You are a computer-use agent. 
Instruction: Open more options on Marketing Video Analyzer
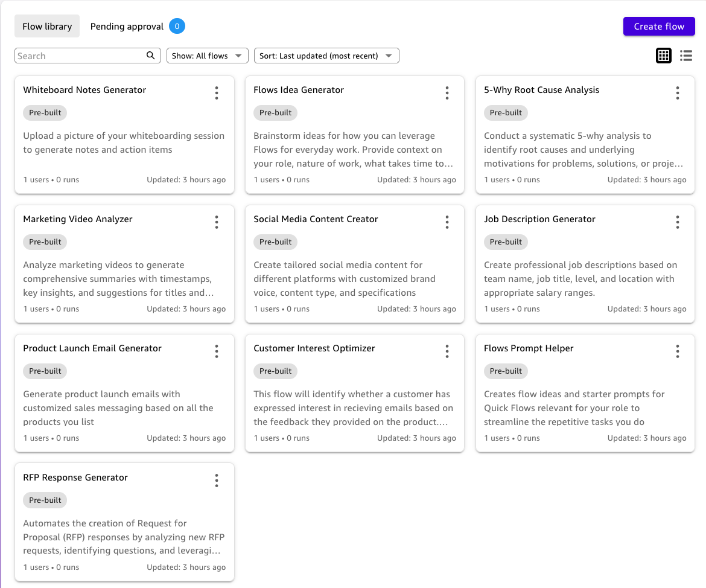point(217,222)
